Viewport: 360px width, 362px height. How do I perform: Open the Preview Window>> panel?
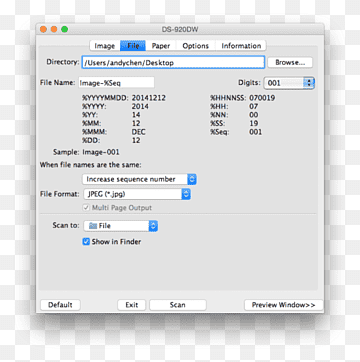(x=284, y=305)
